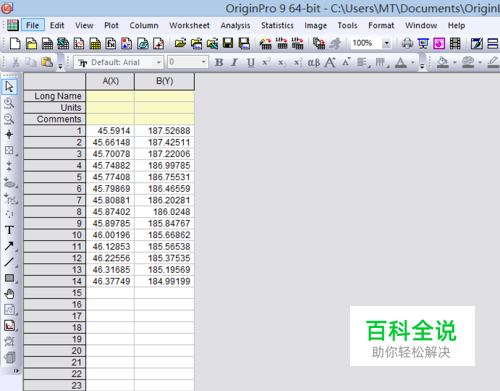500x391 pixels.
Task: Click the Paste clipboard icon
Action: pyautogui.click(x=47, y=62)
